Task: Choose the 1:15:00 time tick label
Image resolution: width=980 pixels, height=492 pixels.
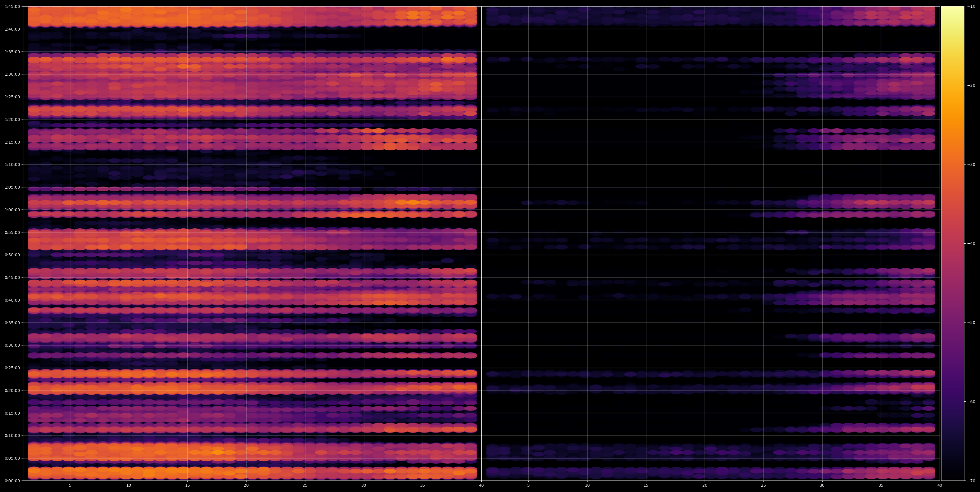Action: pos(12,142)
